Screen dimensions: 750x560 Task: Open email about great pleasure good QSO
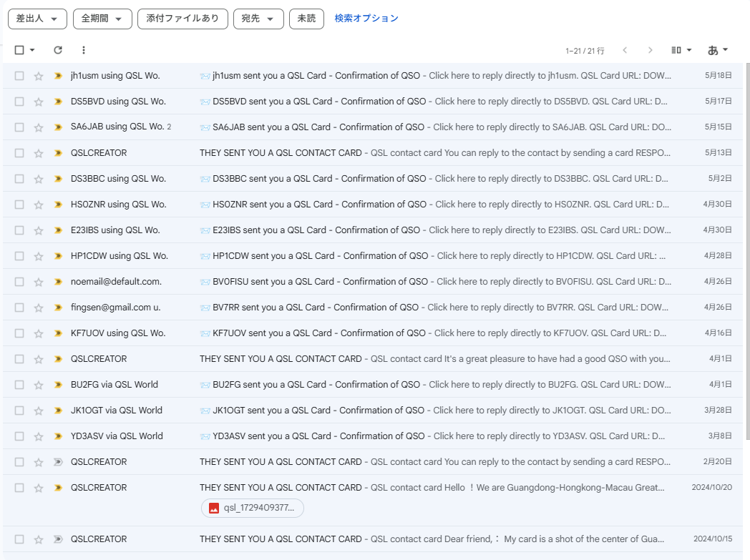point(373,359)
